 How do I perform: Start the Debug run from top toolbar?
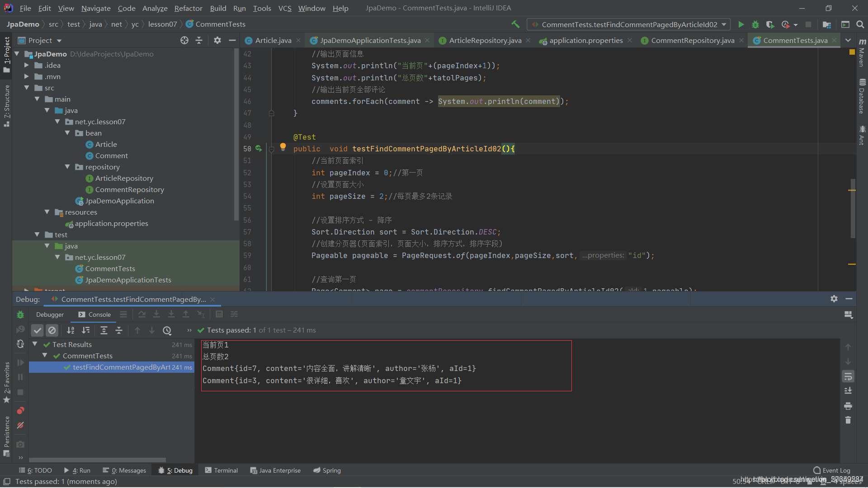point(755,24)
